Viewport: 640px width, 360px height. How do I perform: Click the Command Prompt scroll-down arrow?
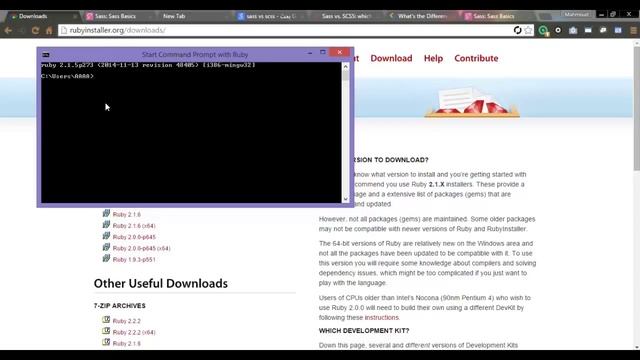coord(346,199)
